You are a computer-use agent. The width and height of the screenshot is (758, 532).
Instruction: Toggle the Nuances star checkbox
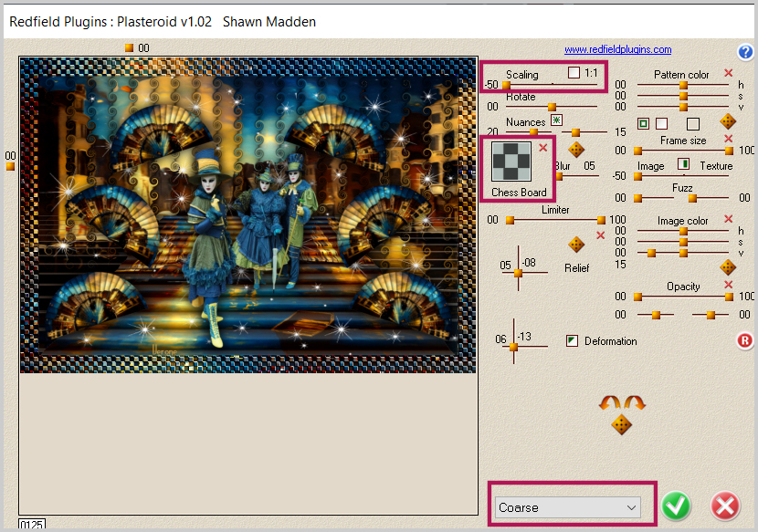click(556, 120)
